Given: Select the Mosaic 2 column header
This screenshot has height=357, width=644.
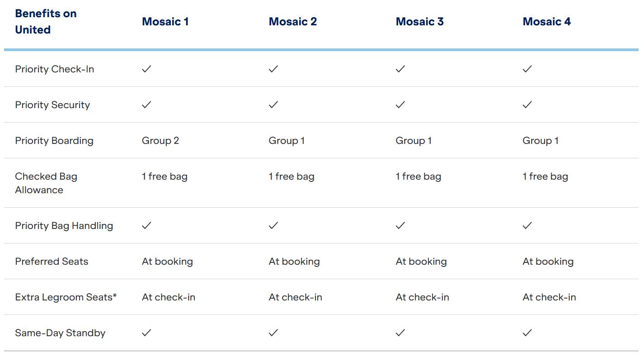Looking at the screenshot, I should click(293, 21).
